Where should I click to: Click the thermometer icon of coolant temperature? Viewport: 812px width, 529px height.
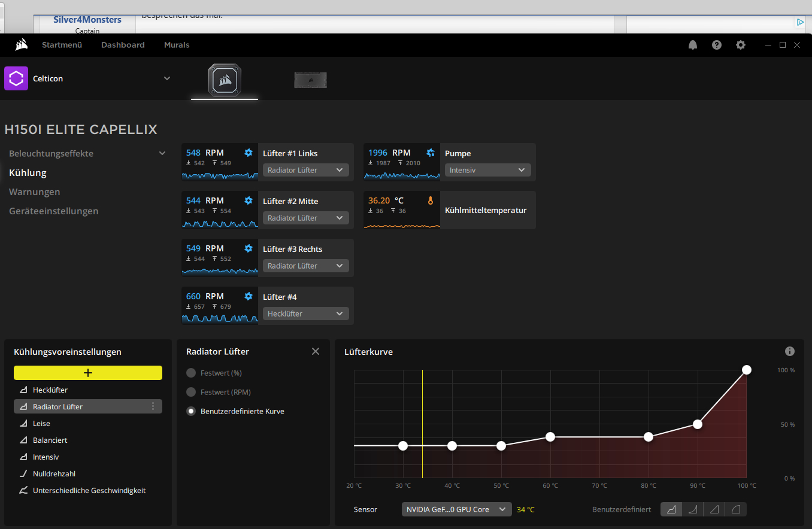[x=431, y=200]
